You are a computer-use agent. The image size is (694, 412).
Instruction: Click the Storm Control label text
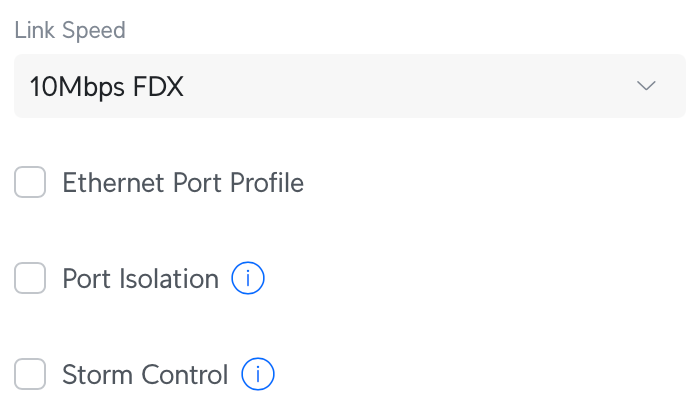pyautogui.click(x=145, y=375)
